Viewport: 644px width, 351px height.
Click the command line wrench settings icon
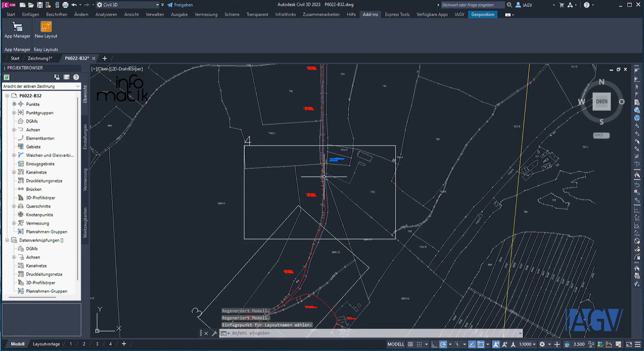[x=215, y=333]
